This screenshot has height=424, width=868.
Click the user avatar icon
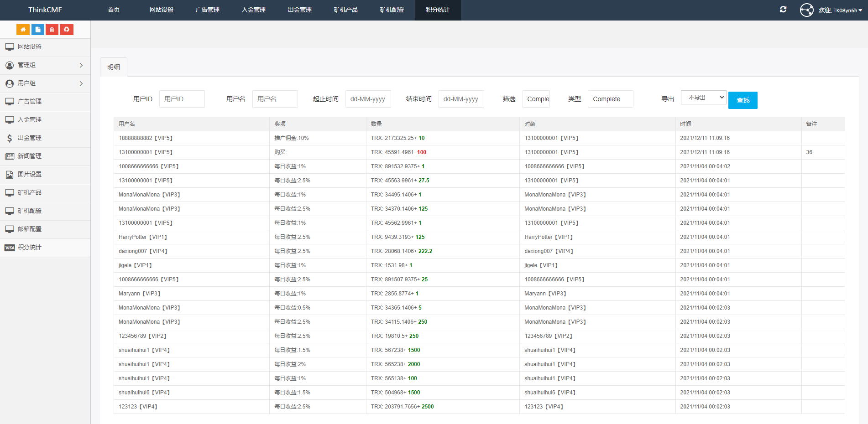tap(806, 10)
